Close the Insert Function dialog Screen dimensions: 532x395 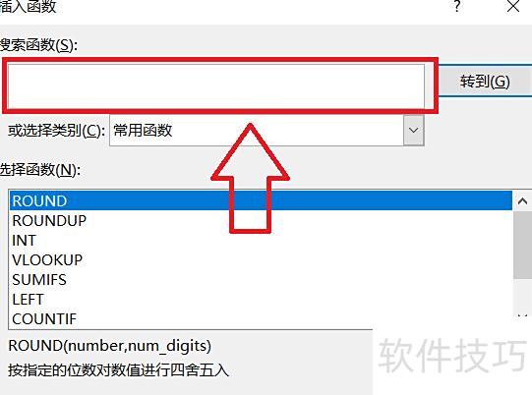click(513, 6)
